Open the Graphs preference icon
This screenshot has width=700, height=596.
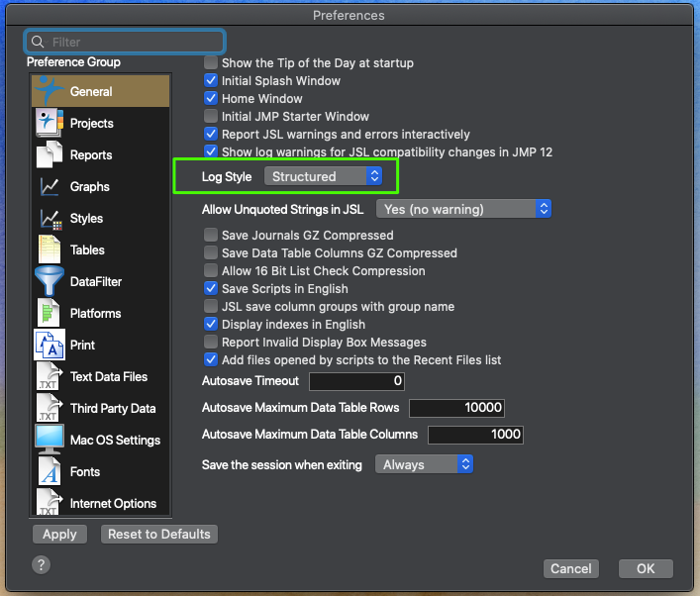tap(50, 186)
